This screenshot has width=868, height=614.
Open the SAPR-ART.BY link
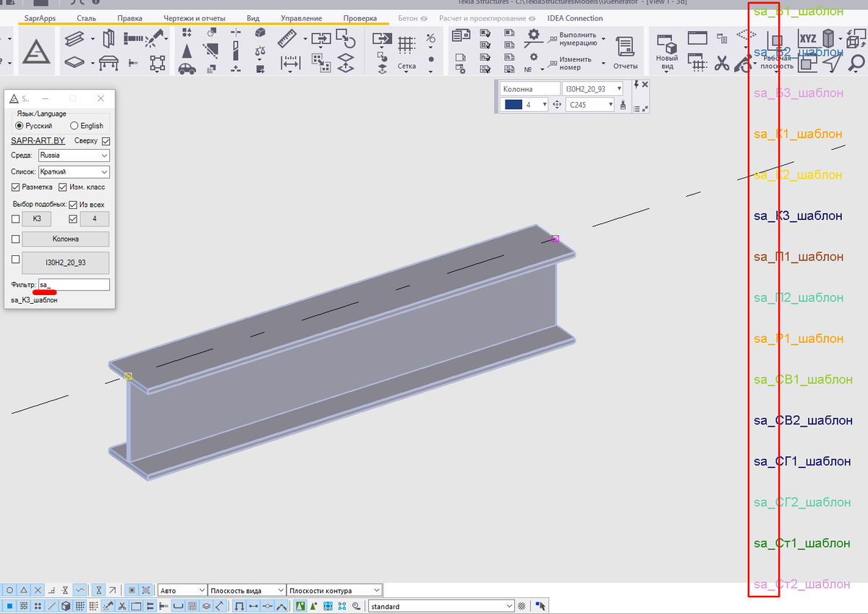point(38,140)
